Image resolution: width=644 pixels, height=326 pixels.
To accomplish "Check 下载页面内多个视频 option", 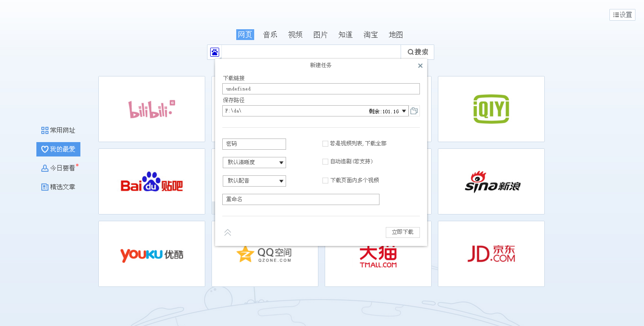I will click(325, 180).
